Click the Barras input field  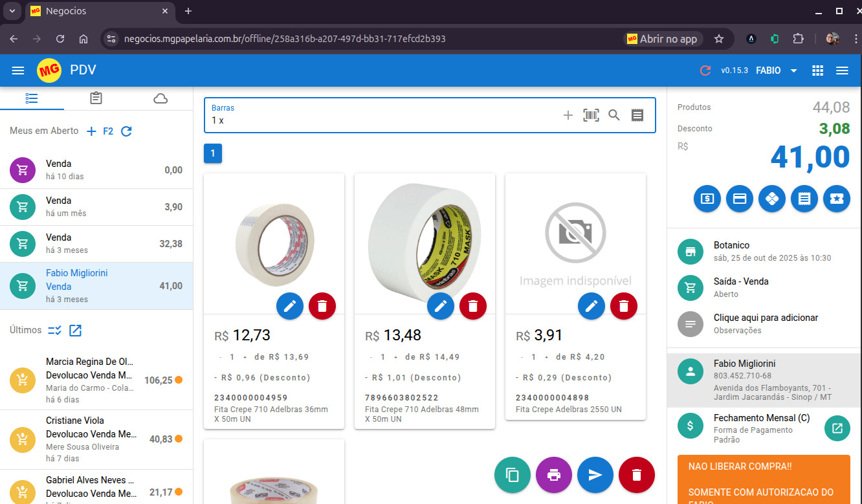tap(382, 120)
